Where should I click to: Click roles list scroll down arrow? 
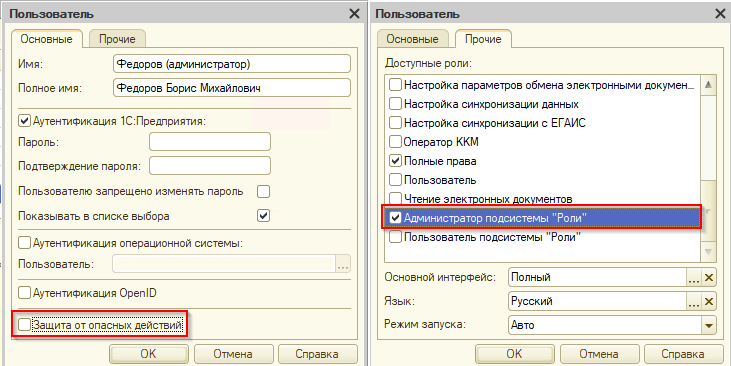(709, 253)
